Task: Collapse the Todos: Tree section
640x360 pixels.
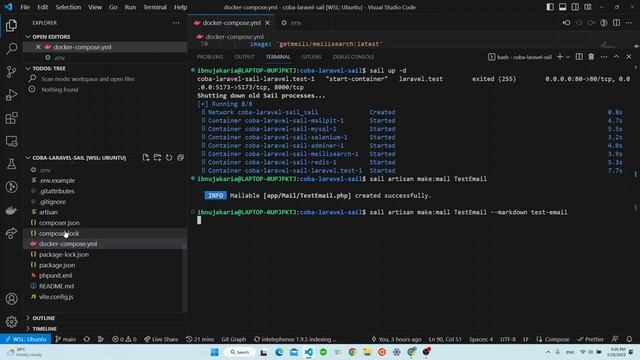Action: (x=49, y=69)
